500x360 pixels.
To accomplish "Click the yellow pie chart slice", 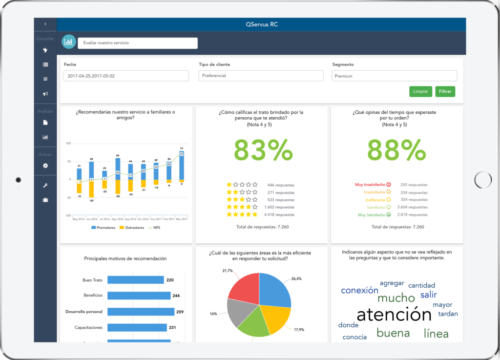I will 275,318.
